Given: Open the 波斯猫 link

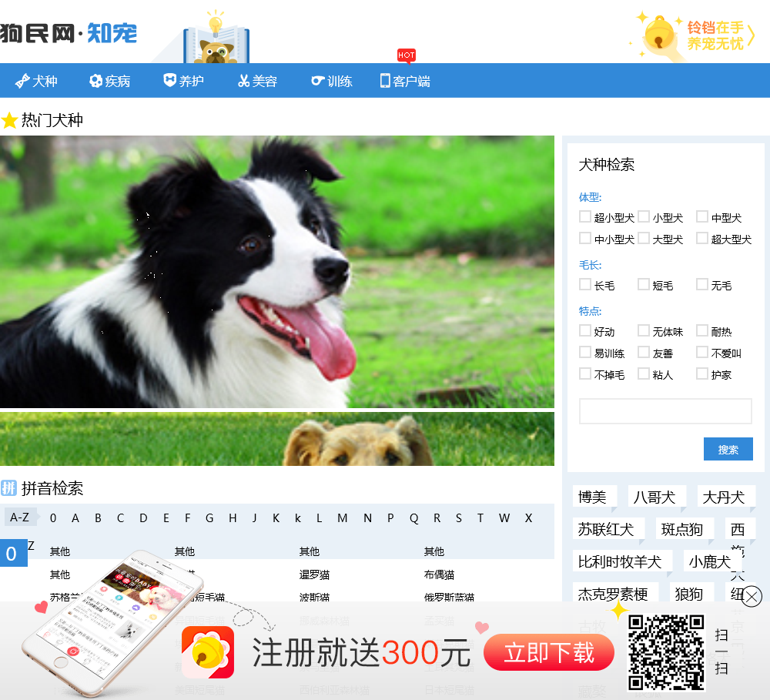Looking at the screenshot, I should (315, 598).
